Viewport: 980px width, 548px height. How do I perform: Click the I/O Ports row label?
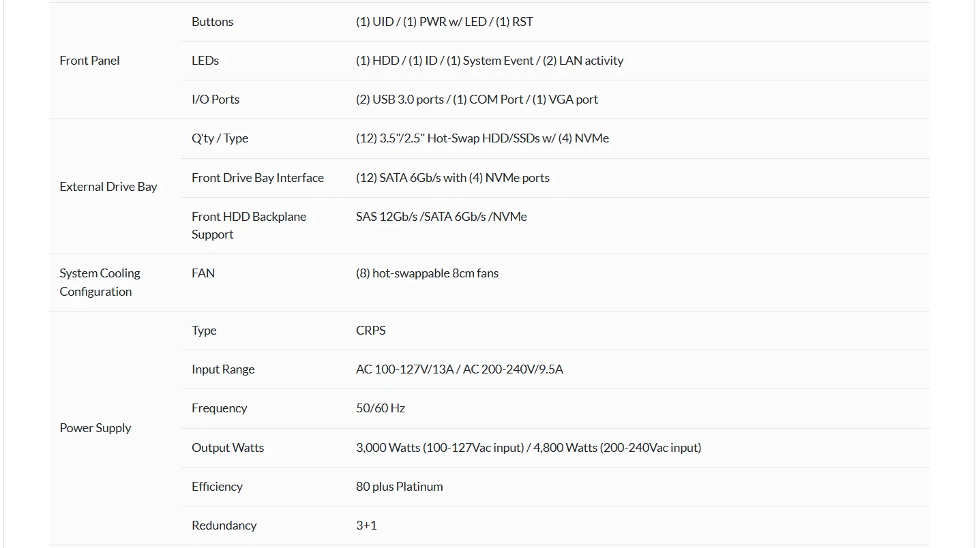pyautogui.click(x=216, y=100)
